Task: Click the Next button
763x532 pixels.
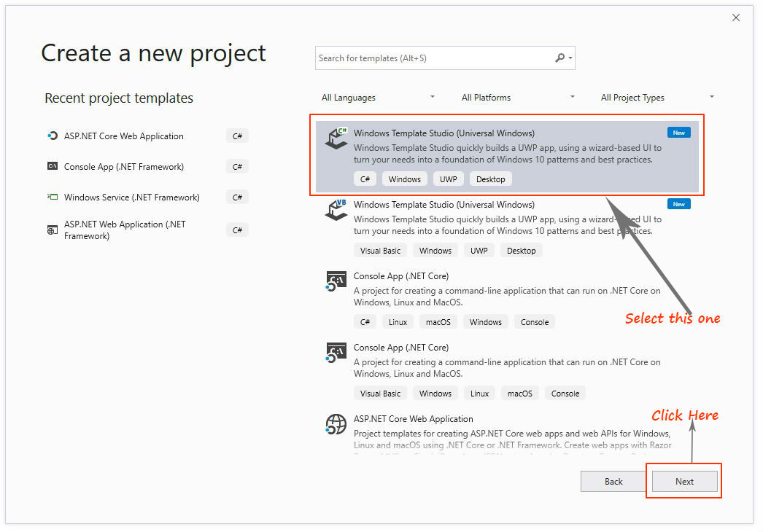Action: click(x=684, y=482)
